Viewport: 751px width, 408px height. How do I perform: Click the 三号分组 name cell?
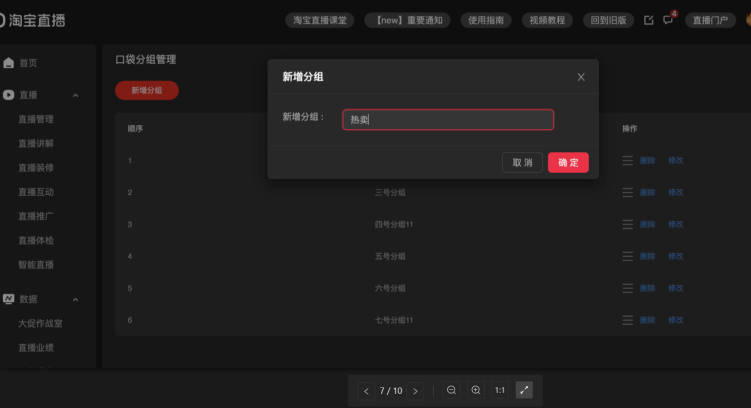[390, 193]
